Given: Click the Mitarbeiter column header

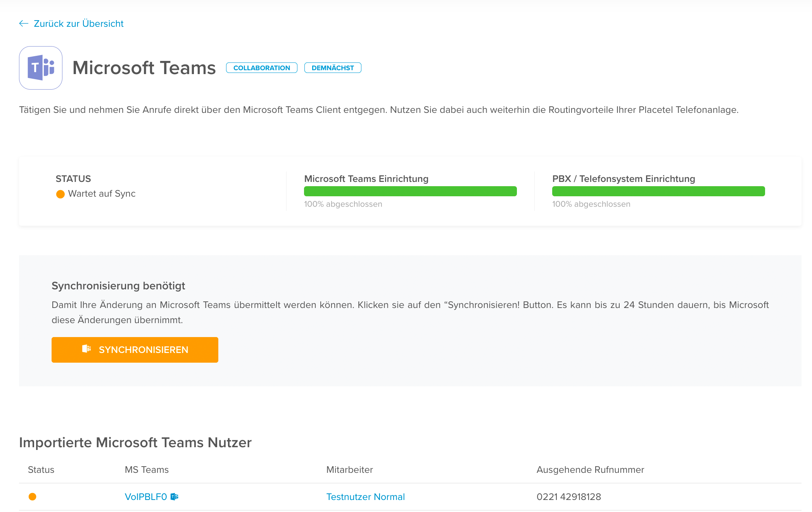Looking at the screenshot, I should 349,470.
